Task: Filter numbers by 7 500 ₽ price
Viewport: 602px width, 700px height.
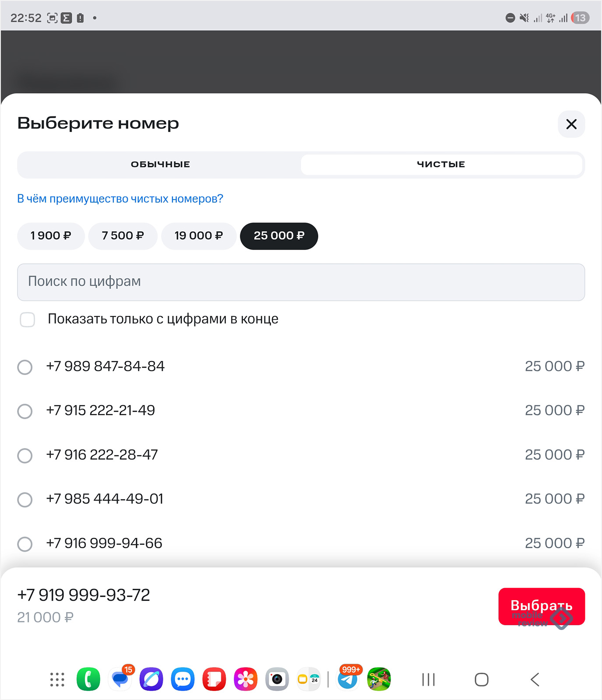Action: point(123,236)
